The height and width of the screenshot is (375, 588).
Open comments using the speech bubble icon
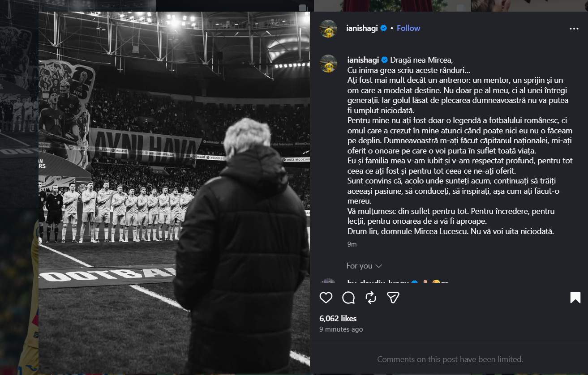[x=348, y=298]
